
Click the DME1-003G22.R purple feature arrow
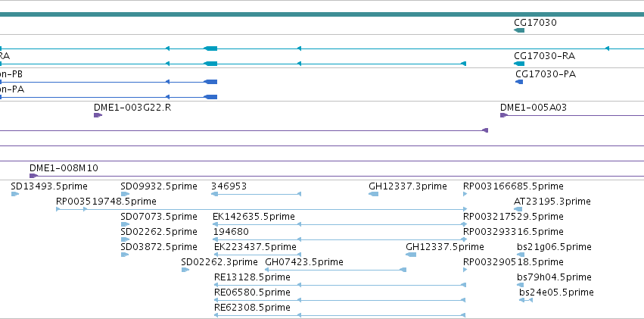[x=98, y=115]
